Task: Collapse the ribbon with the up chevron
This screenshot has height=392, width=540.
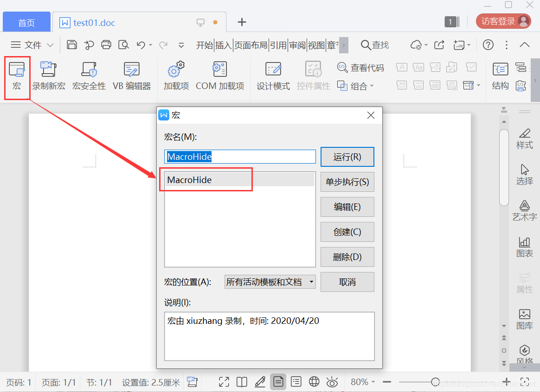Action: tap(525, 44)
